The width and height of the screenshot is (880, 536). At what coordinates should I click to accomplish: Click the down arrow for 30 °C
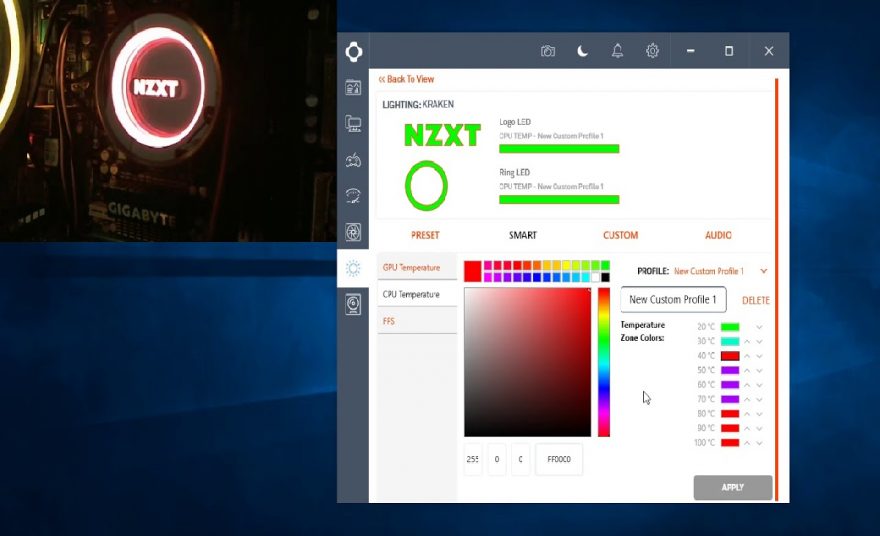click(x=759, y=342)
